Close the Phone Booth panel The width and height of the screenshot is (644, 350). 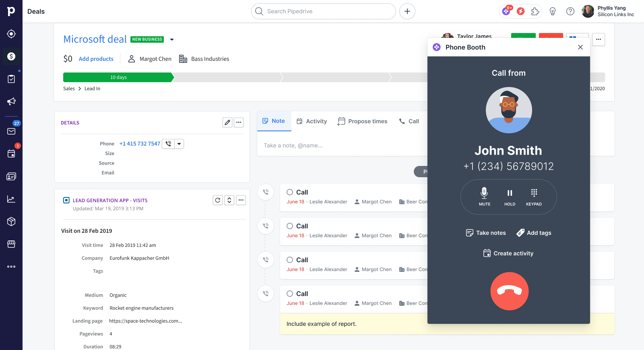point(580,47)
